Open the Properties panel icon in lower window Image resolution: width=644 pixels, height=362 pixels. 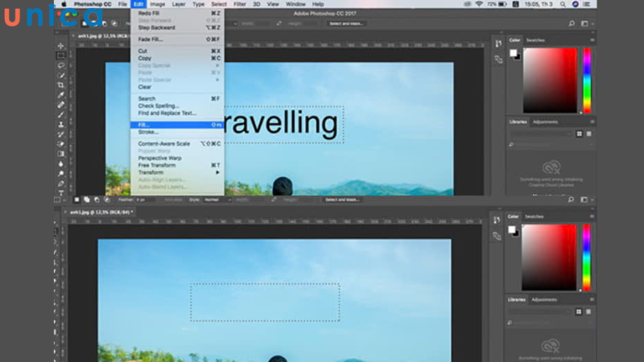497,236
